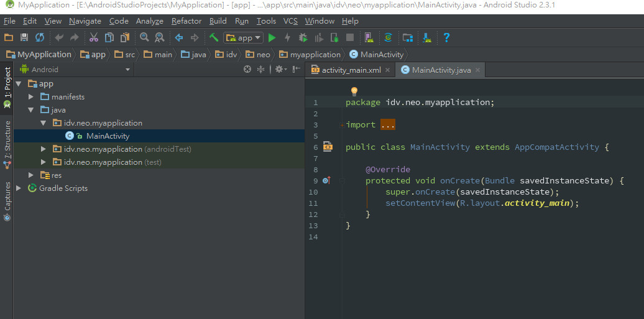Hide the Project panel
This screenshot has height=319, width=644.
coord(296,70)
